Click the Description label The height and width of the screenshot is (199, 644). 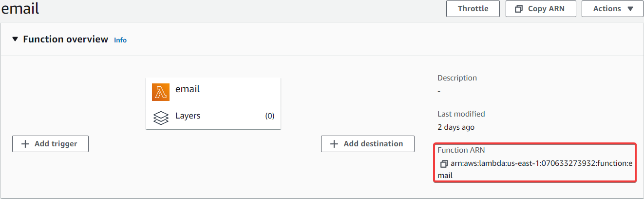point(457,78)
